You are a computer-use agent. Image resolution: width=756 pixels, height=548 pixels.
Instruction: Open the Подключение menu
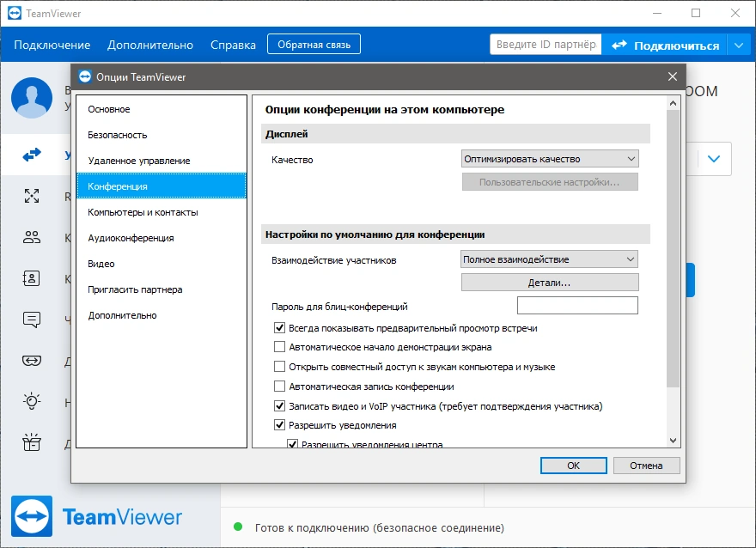(52, 45)
